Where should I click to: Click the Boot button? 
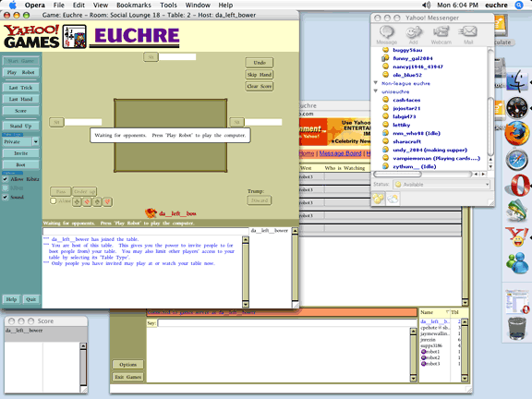point(20,165)
